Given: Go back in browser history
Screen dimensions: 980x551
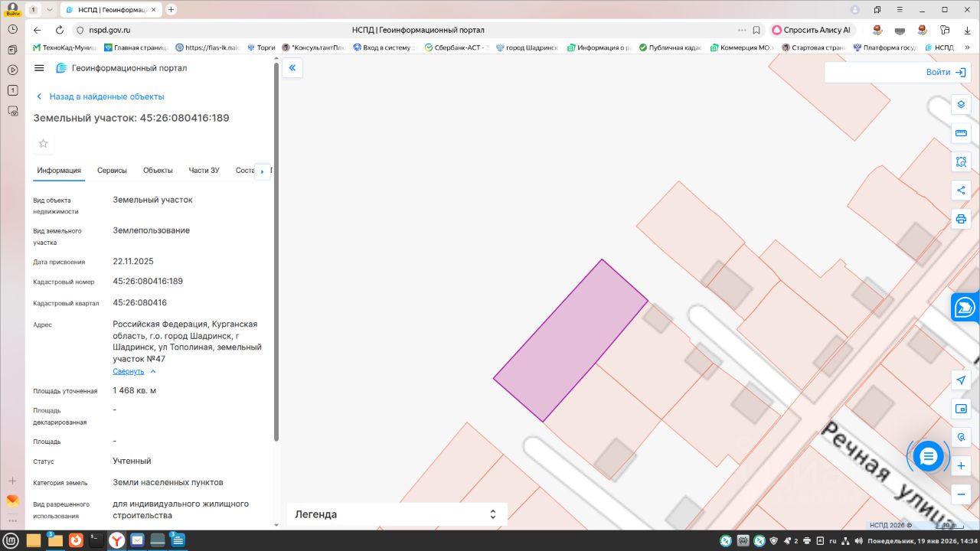Looking at the screenshot, I should 37,30.
